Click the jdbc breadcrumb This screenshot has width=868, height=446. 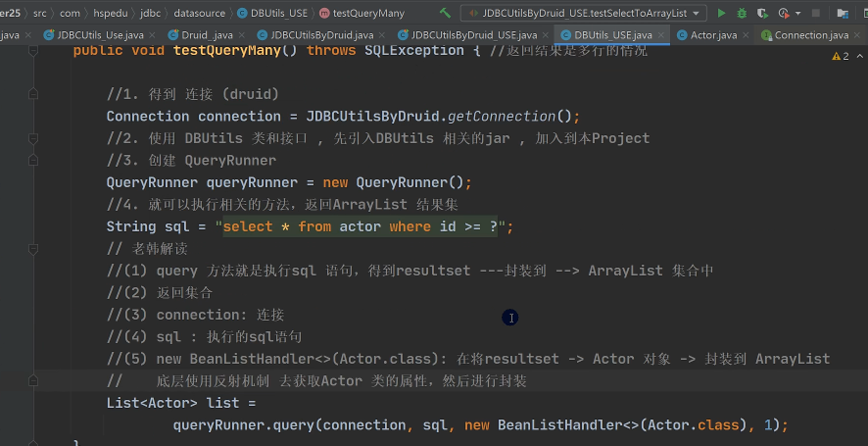click(150, 13)
